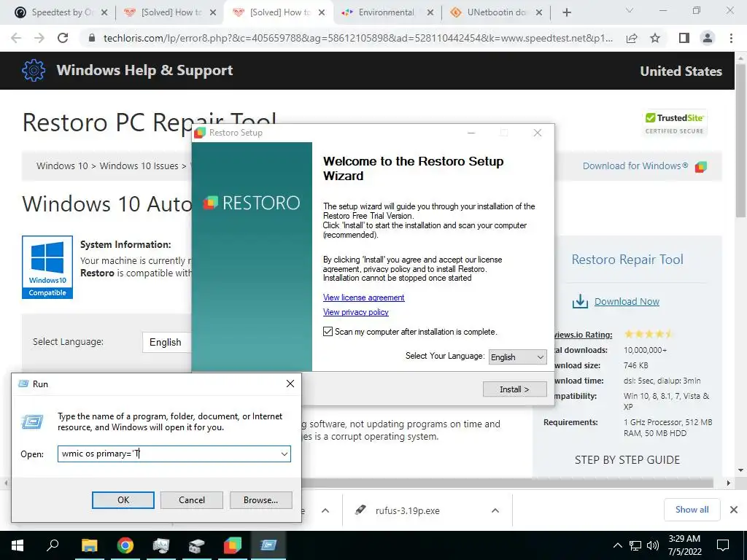Click the Windows 10 breadcrumb link
747x560 pixels.
[x=62, y=166]
